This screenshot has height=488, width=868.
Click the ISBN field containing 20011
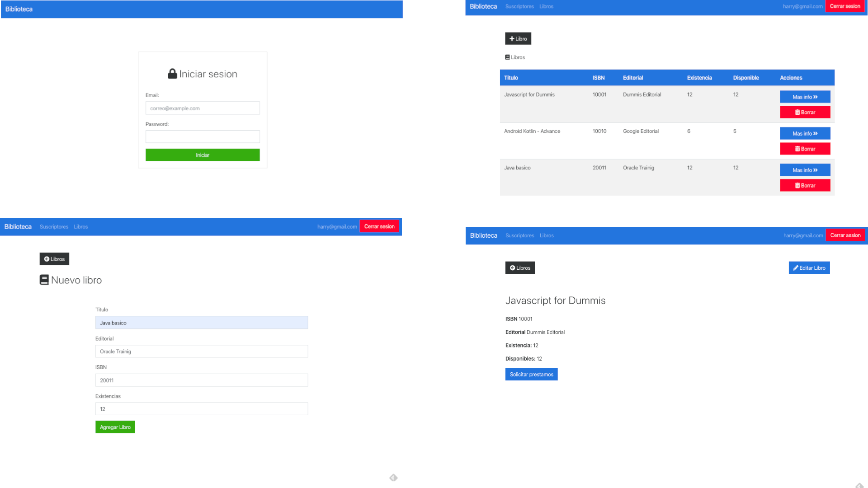point(202,380)
